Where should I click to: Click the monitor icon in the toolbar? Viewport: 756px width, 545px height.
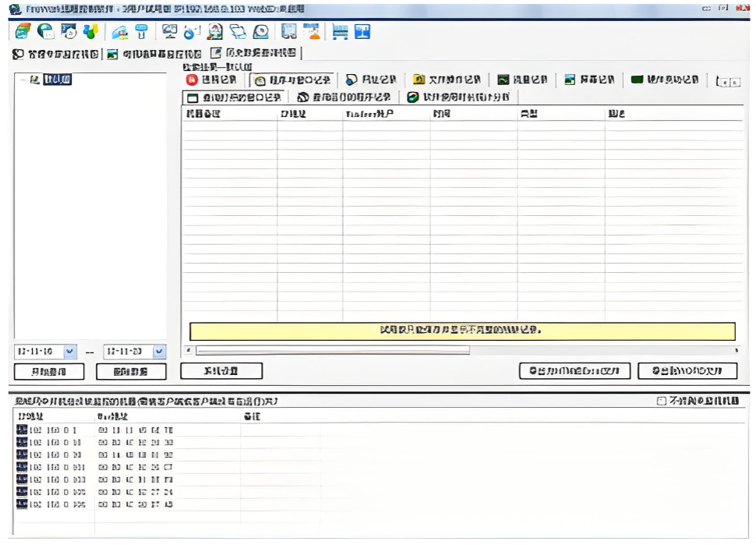click(x=168, y=31)
